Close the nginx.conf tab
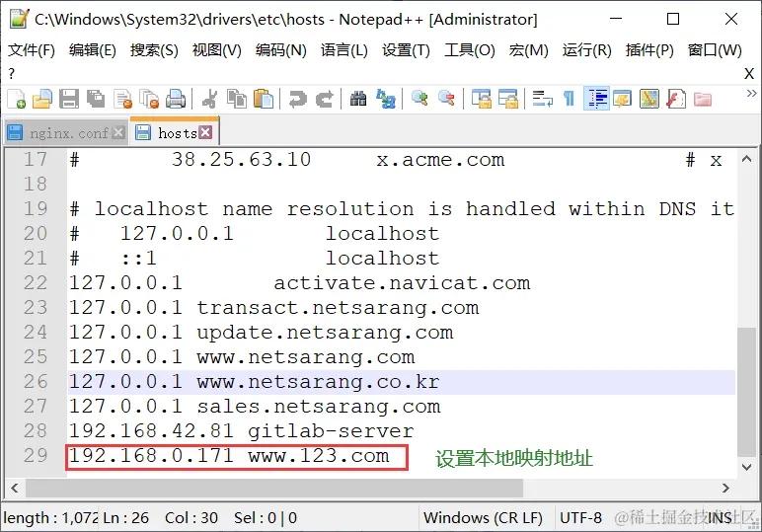Image resolution: width=762 pixels, height=532 pixels. [x=118, y=132]
